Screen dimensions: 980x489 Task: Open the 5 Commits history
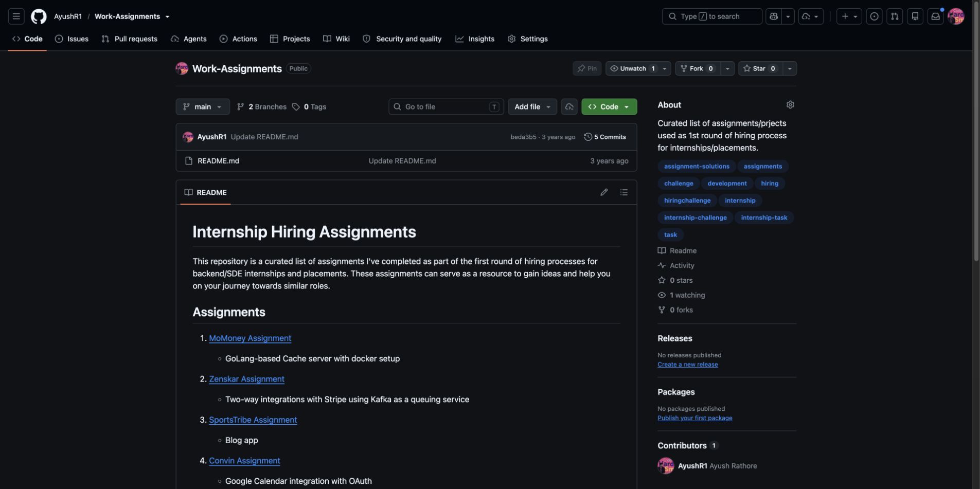coord(605,137)
